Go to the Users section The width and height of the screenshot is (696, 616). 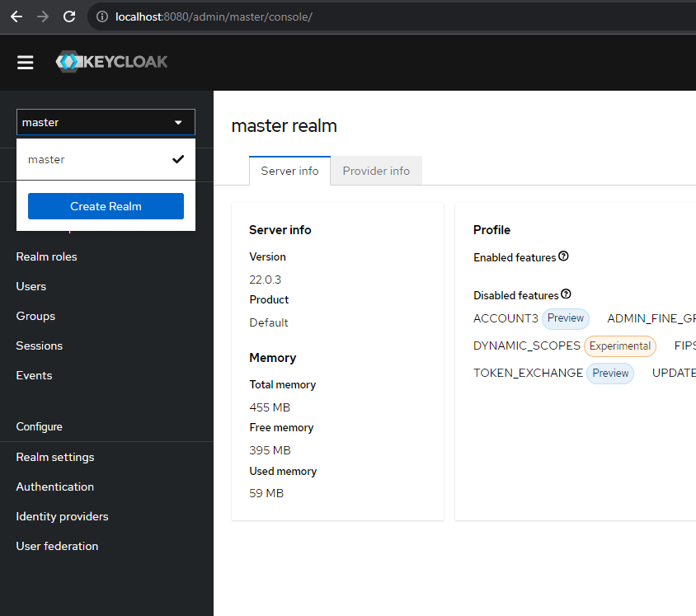coord(31,286)
